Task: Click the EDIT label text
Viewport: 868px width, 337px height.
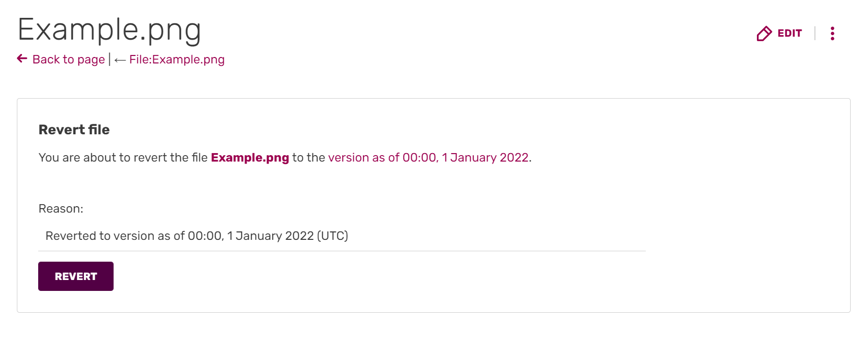Action: point(790,34)
